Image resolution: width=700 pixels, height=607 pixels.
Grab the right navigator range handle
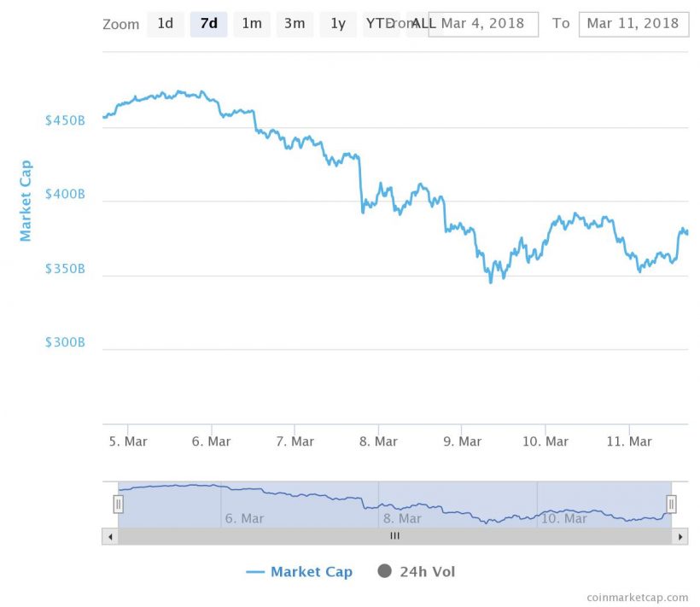(x=672, y=505)
